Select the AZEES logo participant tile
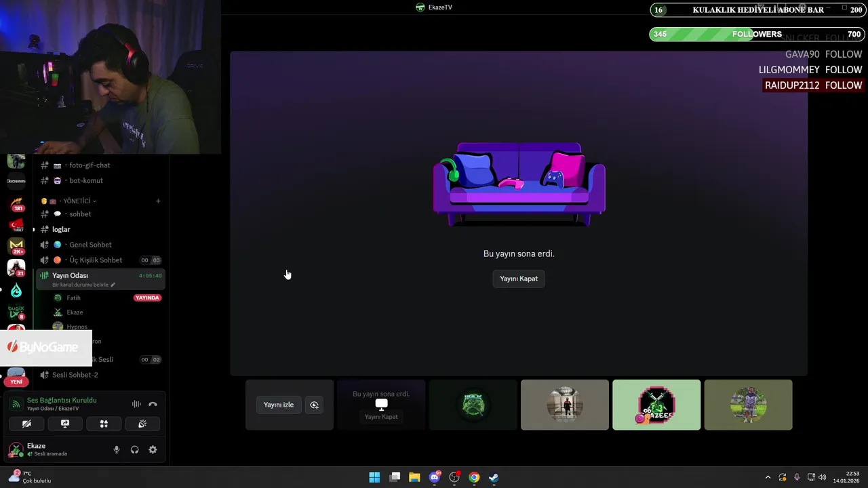 [656, 405]
